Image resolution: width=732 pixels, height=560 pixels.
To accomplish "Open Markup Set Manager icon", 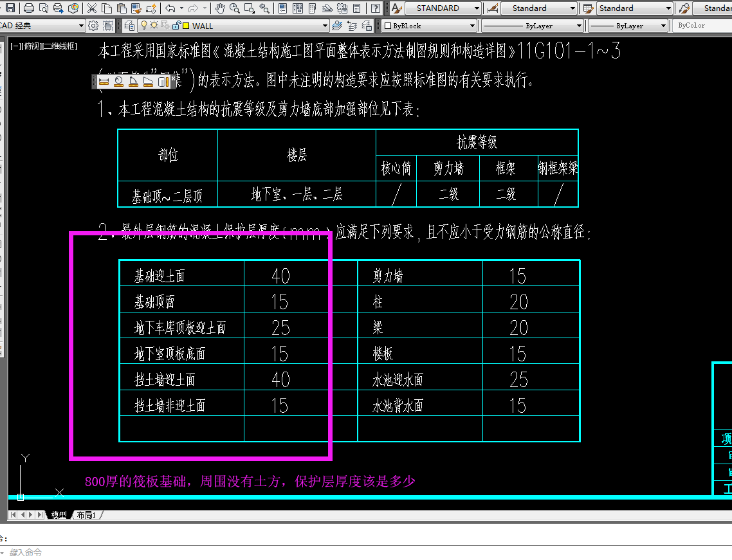I will pos(342,8).
